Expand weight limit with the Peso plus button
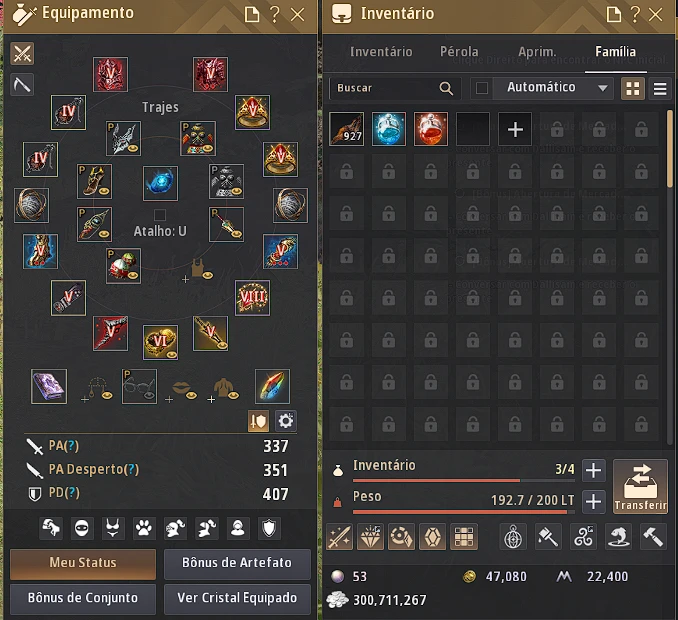The height and width of the screenshot is (620, 678). [x=593, y=502]
